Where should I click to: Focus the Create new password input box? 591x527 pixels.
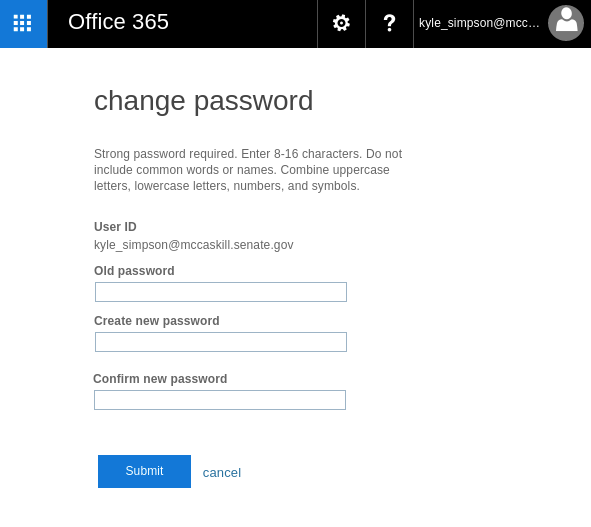pos(221,342)
